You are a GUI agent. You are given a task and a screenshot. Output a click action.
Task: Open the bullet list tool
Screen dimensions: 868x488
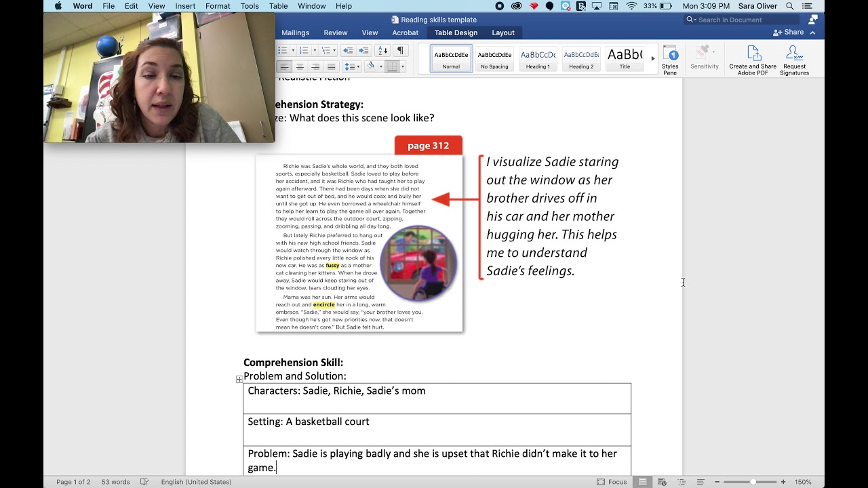point(283,51)
